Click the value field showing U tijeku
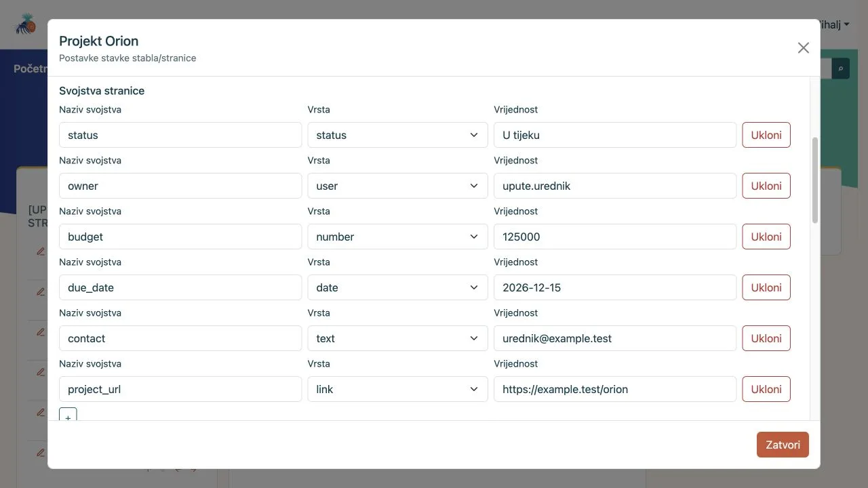 pos(615,135)
